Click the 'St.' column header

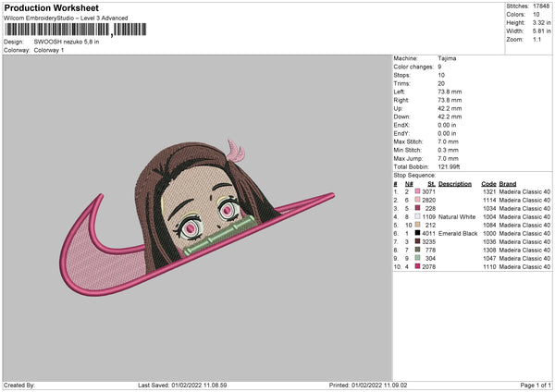431,184
